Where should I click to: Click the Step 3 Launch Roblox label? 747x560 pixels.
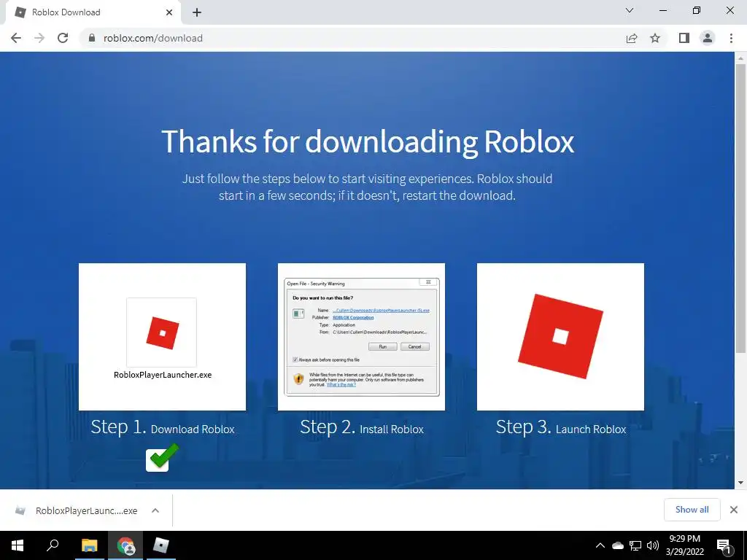click(561, 427)
